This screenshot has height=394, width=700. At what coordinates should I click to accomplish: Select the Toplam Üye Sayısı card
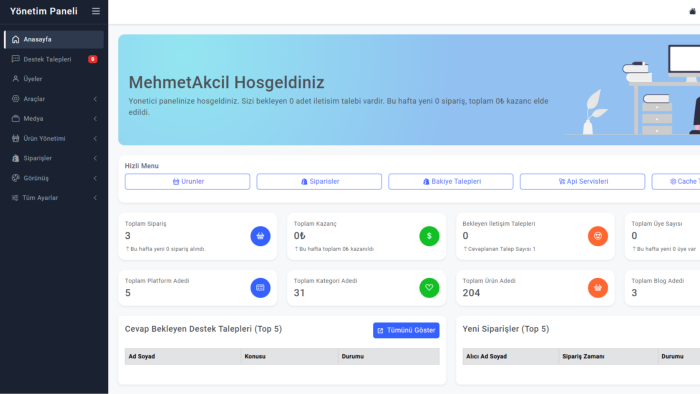click(x=662, y=236)
